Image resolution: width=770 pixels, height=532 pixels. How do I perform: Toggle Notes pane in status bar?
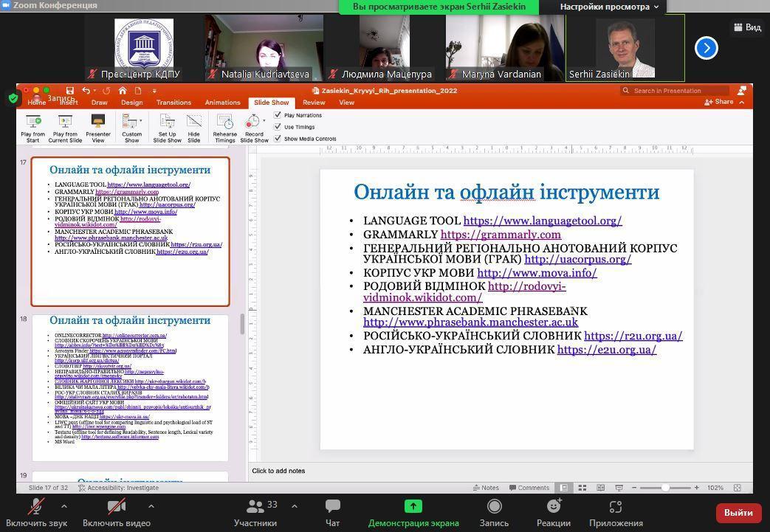[x=486, y=487]
